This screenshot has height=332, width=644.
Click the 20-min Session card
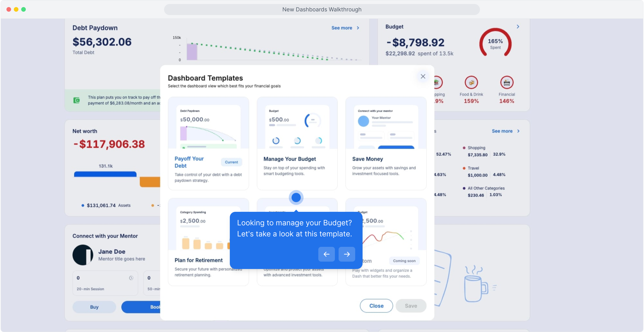[105, 283]
